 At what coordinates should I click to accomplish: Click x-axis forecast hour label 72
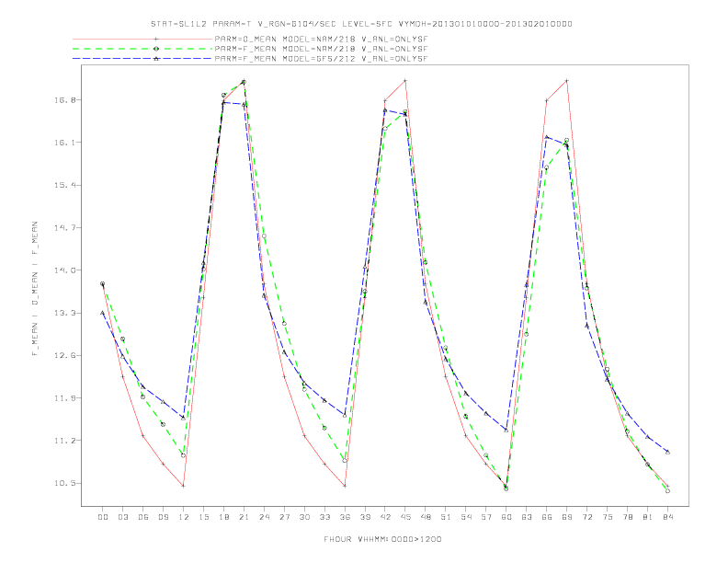tap(587, 517)
